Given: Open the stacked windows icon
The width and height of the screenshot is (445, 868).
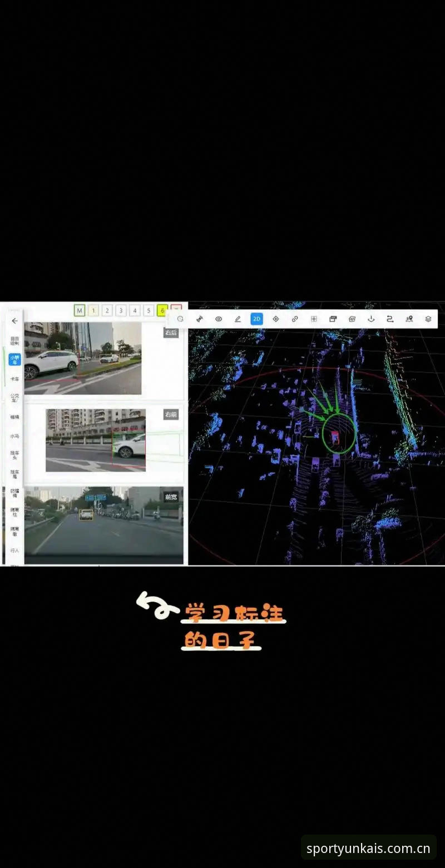Looking at the screenshot, I should 333,319.
